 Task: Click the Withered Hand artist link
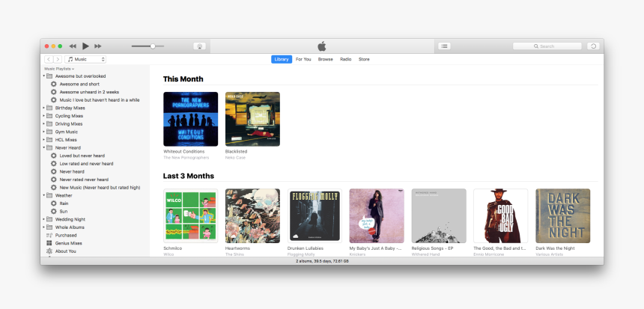(x=425, y=254)
